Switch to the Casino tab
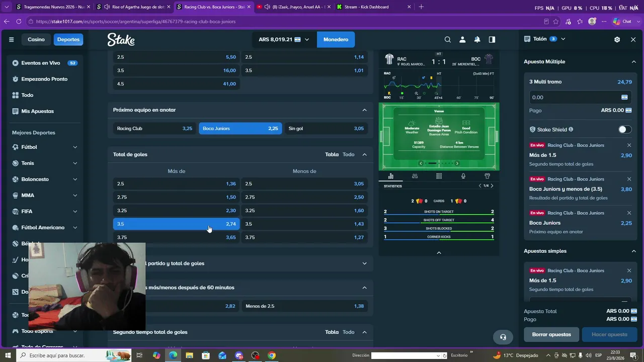 [x=36, y=39]
